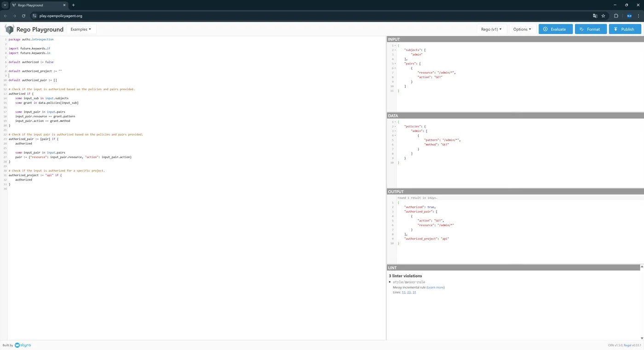Jump to line 23 from lint violation

409,293
